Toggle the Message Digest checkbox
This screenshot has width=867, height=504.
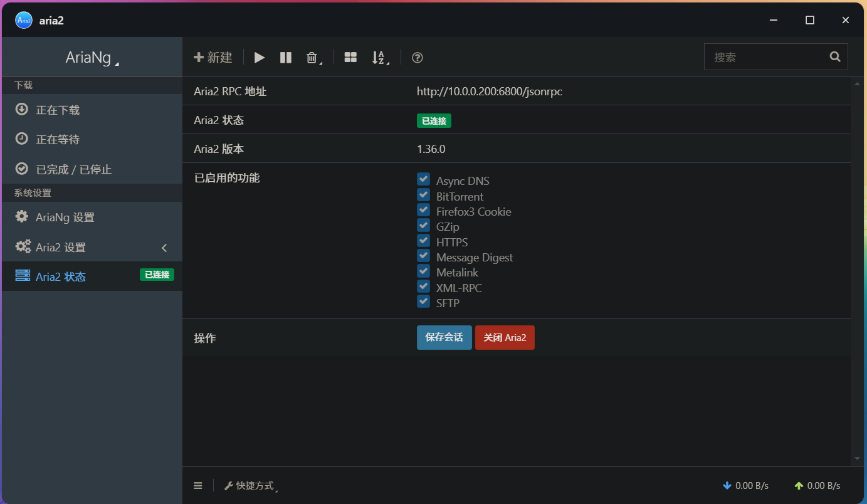pos(423,256)
